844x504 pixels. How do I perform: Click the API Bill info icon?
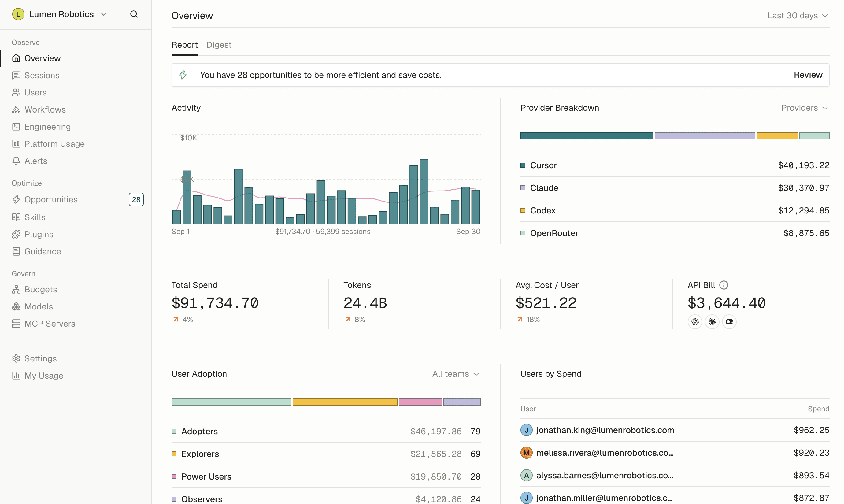[x=724, y=285]
